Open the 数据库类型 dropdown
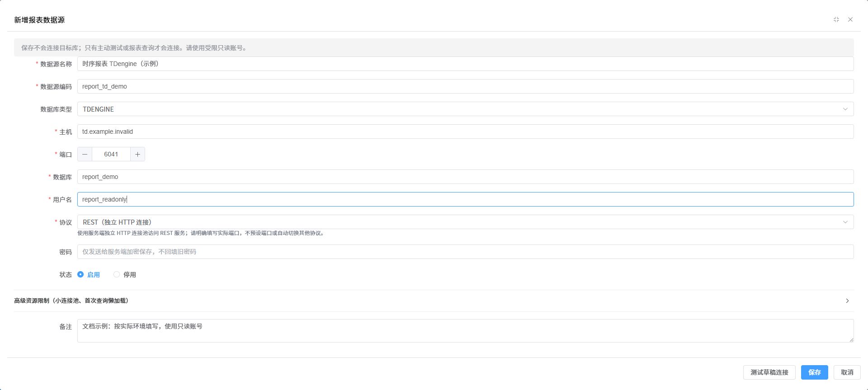The width and height of the screenshot is (868, 390). point(465,109)
